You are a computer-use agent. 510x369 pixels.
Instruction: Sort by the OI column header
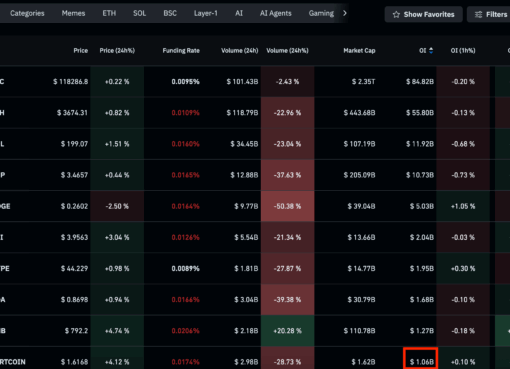point(423,51)
